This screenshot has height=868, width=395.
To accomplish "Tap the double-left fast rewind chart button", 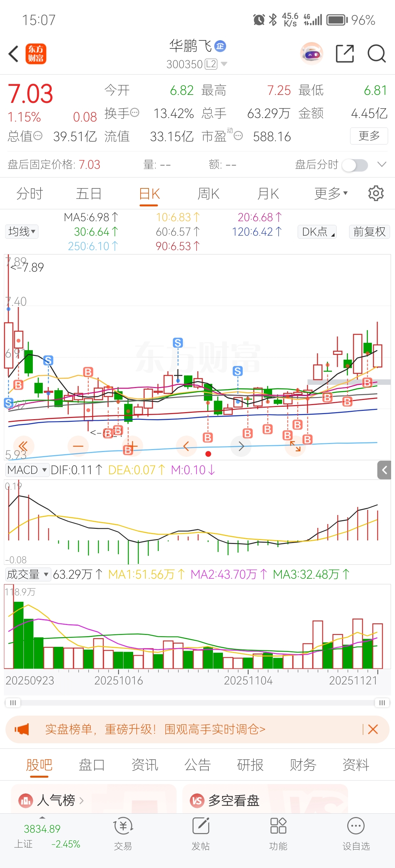I will click(x=23, y=447).
